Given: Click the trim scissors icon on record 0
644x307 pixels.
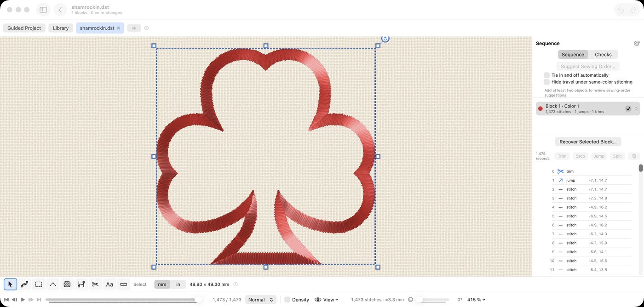Looking at the screenshot, I should coord(560,171).
